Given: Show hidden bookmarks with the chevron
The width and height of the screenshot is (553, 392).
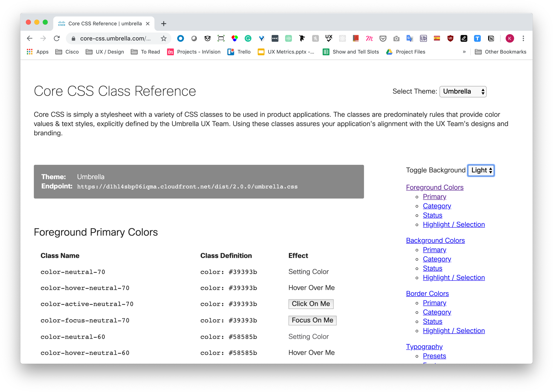Looking at the screenshot, I should tap(464, 52).
